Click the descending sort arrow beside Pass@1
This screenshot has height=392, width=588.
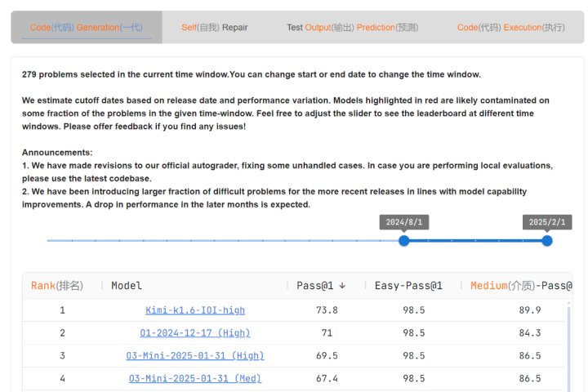(x=342, y=286)
